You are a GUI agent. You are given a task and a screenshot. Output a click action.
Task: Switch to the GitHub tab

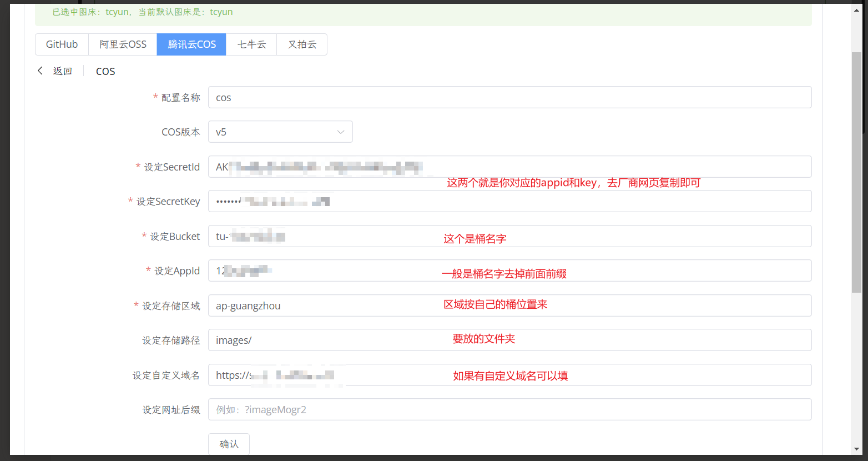[x=62, y=44]
